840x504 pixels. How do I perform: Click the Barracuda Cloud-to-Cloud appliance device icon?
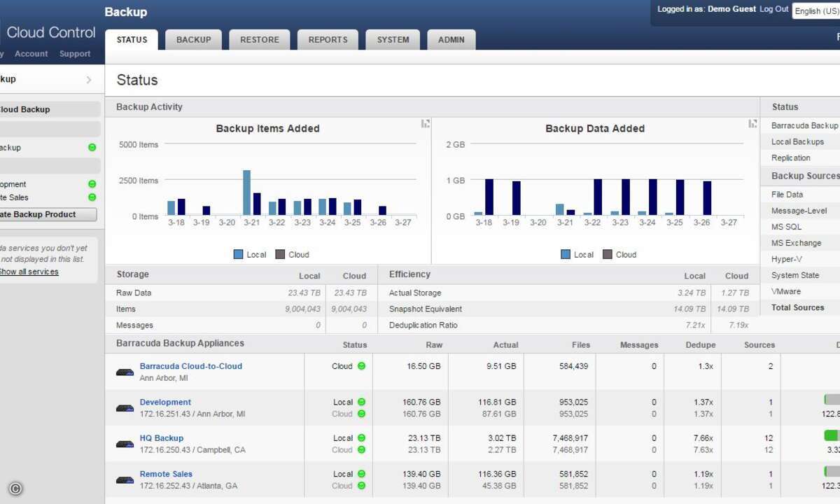pyautogui.click(x=125, y=372)
